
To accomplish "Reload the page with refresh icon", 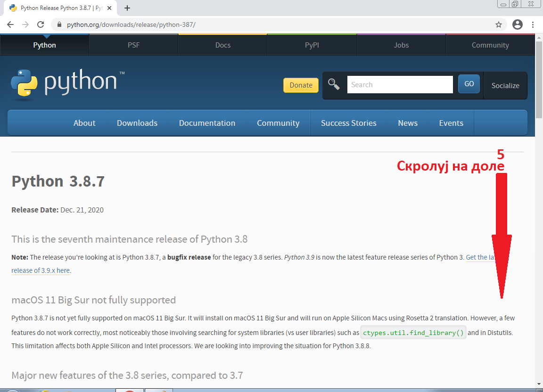I will click(41, 24).
